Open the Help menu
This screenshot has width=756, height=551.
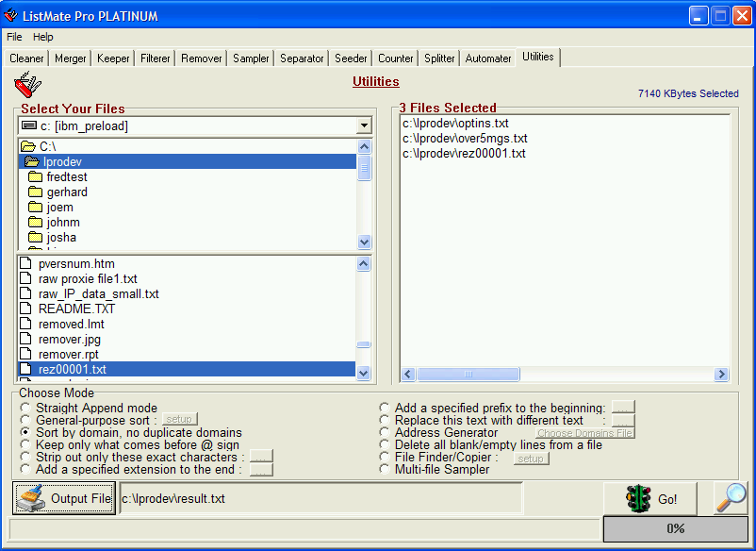43,37
